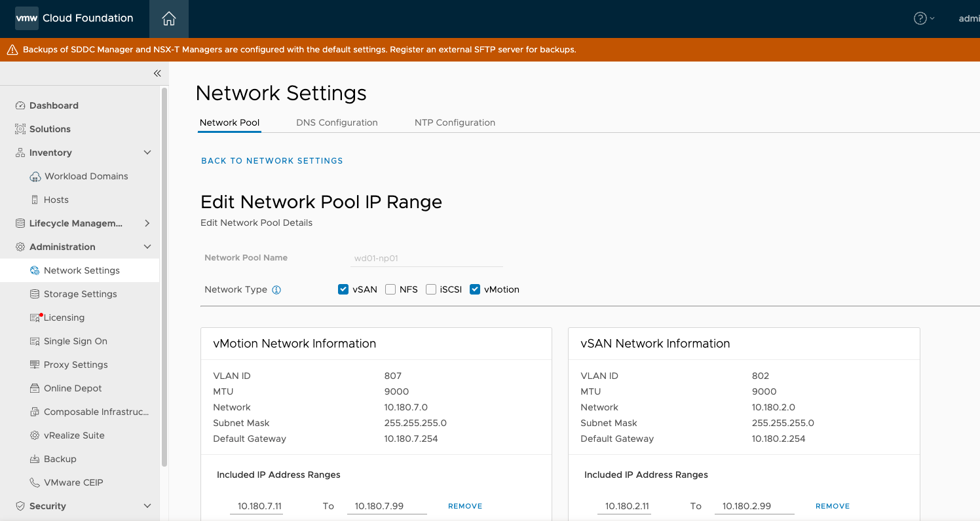Image resolution: width=980 pixels, height=521 pixels.
Task: Click the Hosts server icon
Action: (35, 200)
